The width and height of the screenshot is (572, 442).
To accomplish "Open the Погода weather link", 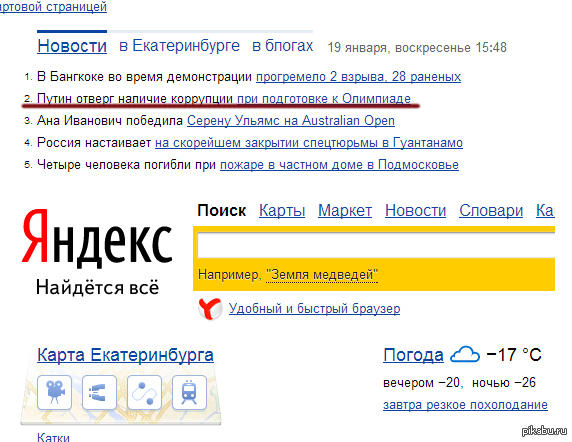I will tap(413, 355).
